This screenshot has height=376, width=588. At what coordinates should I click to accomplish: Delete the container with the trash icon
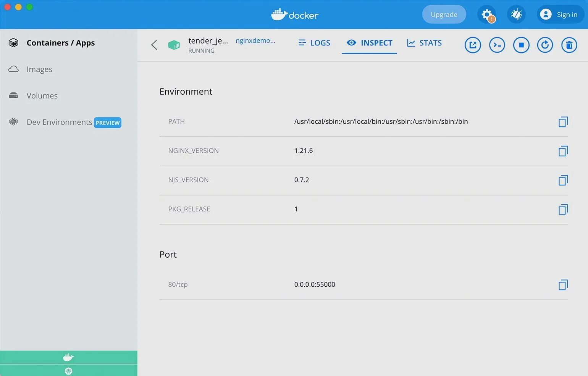[x=569, y=45]
